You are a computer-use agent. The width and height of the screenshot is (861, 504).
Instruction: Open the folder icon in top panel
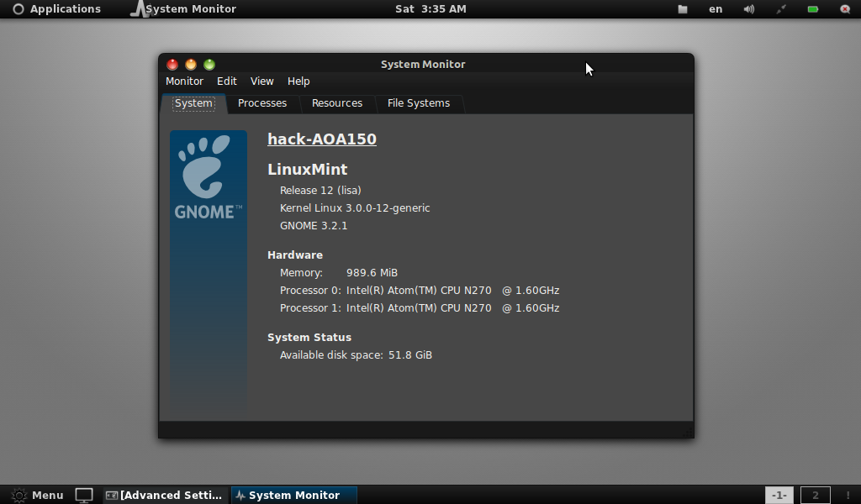[x=683, y=8]
